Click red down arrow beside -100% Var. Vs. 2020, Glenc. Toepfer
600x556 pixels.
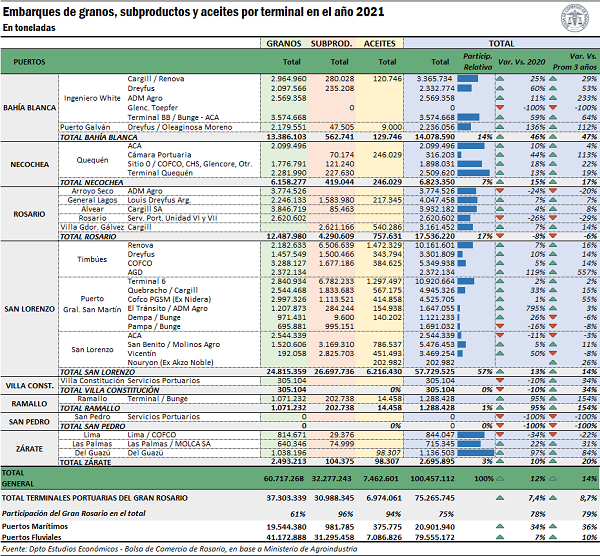(500, 108)
